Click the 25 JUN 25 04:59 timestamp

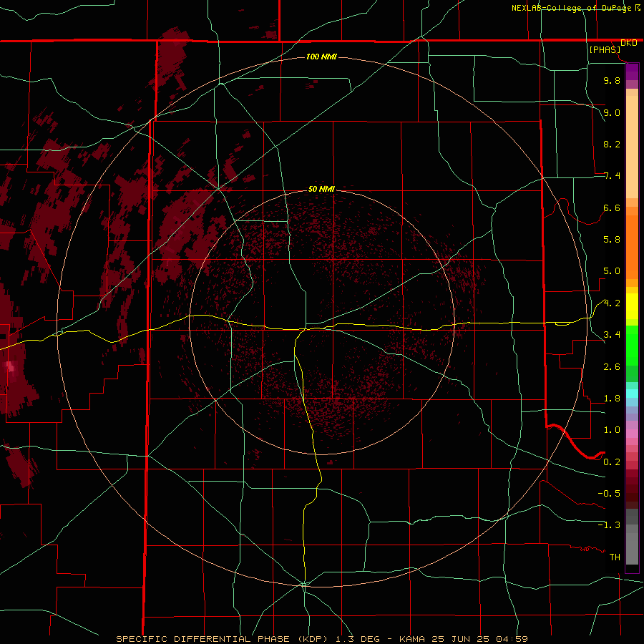pos(479,639)
